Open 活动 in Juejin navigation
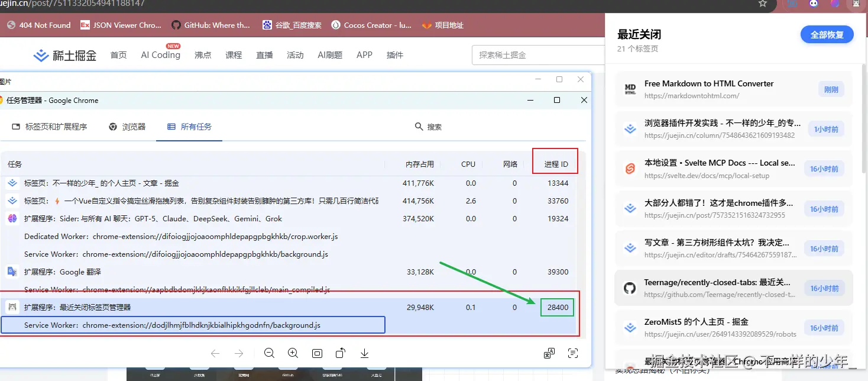868x381 pixels. pyautogui.click(x=295, y=55)
